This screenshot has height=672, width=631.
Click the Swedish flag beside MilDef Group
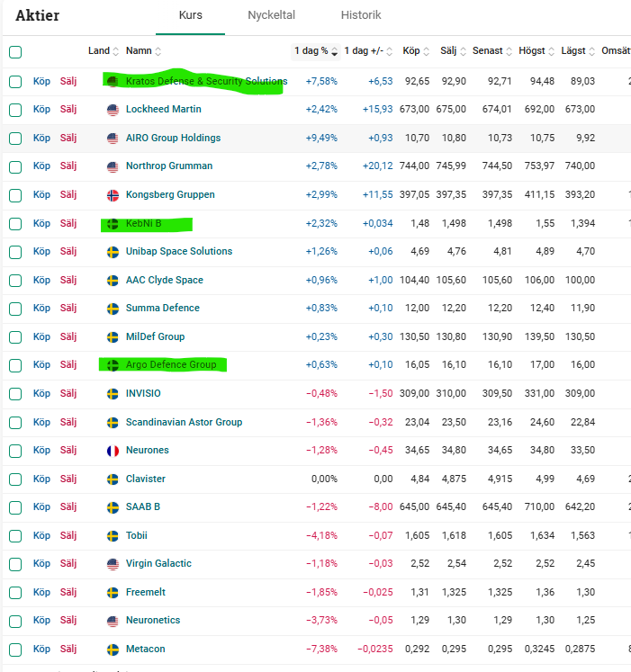(x=113, y=336)
